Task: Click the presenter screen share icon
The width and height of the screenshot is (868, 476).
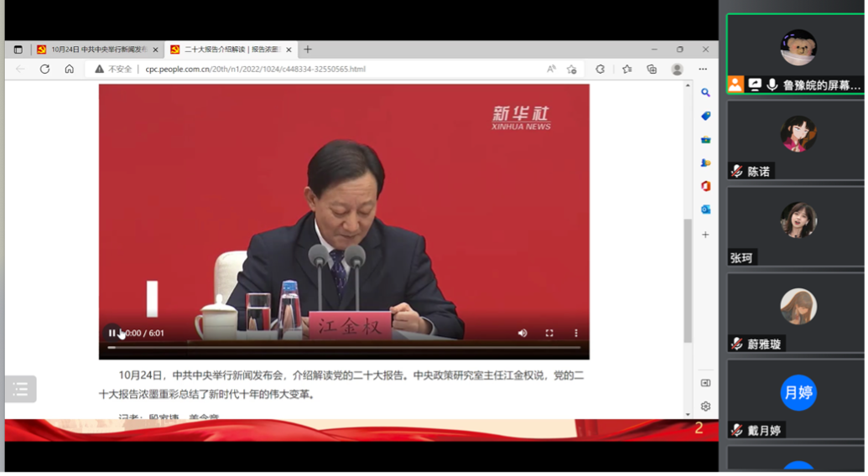Action: pyautogui.click(x=756, y=85)
